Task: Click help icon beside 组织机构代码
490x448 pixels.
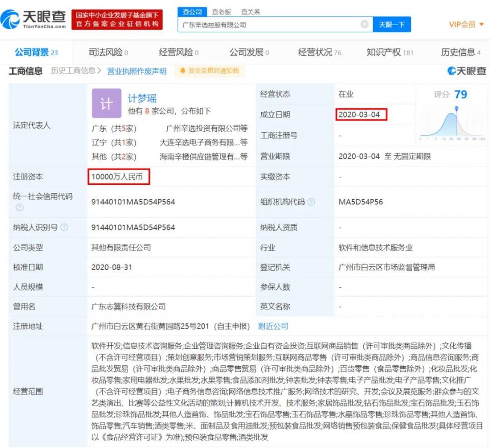Action: [x=311, y=202]
